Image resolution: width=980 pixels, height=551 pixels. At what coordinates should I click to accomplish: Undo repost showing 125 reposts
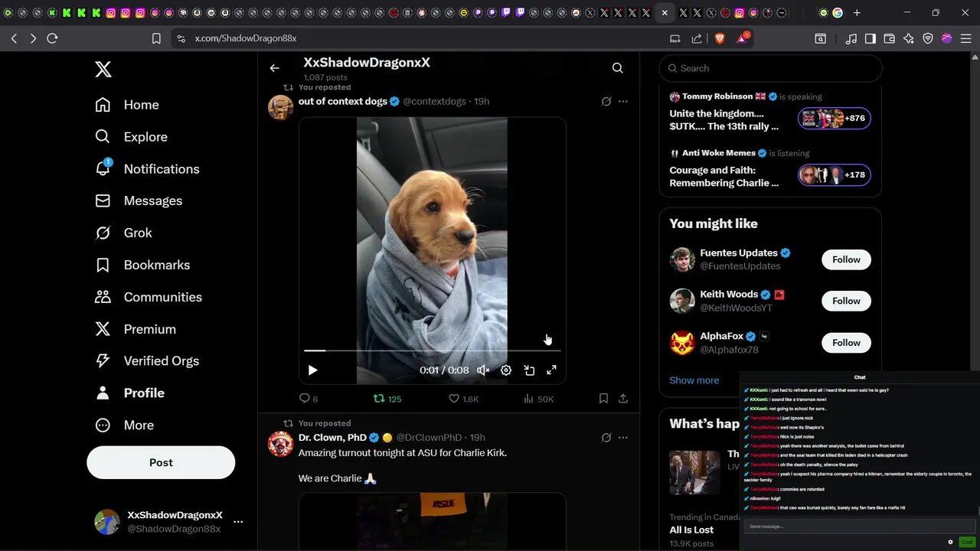[387, 399]
